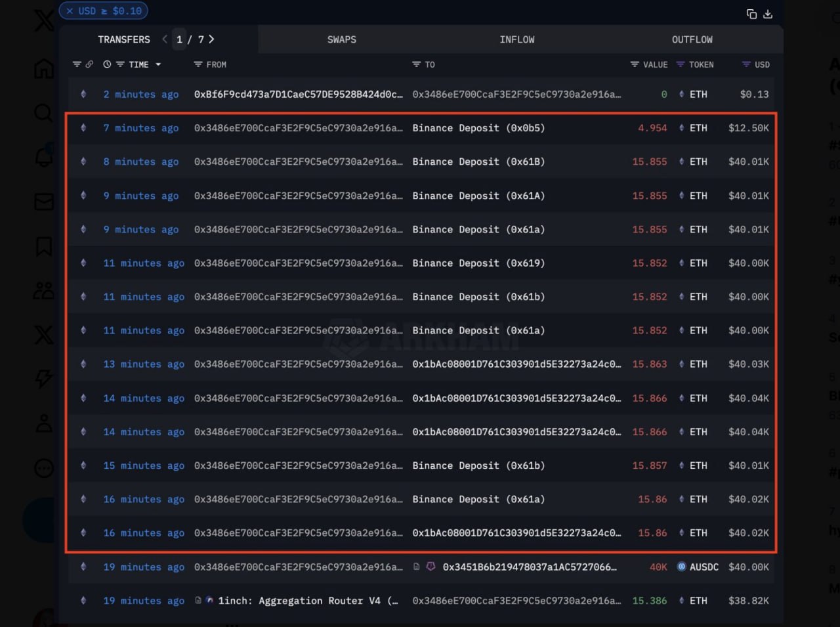Click the purple tag icon before 0x3451B6b…

pos(430,567)
